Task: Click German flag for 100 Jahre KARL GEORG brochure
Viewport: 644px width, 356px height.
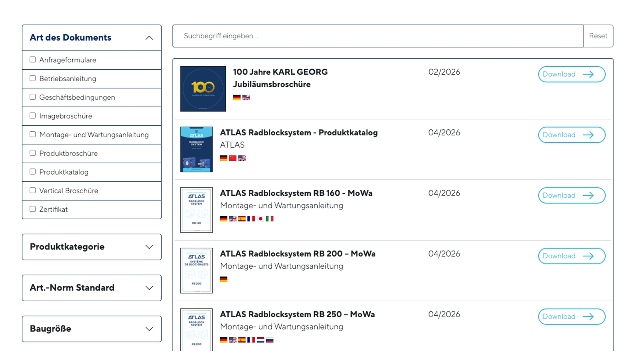Action: coord(236,97)
